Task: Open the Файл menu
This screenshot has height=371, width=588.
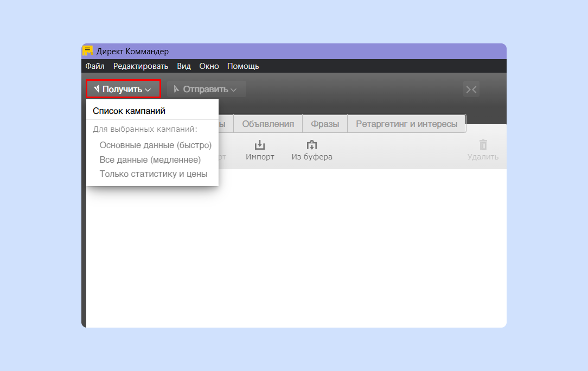Action: click(95, 66)
